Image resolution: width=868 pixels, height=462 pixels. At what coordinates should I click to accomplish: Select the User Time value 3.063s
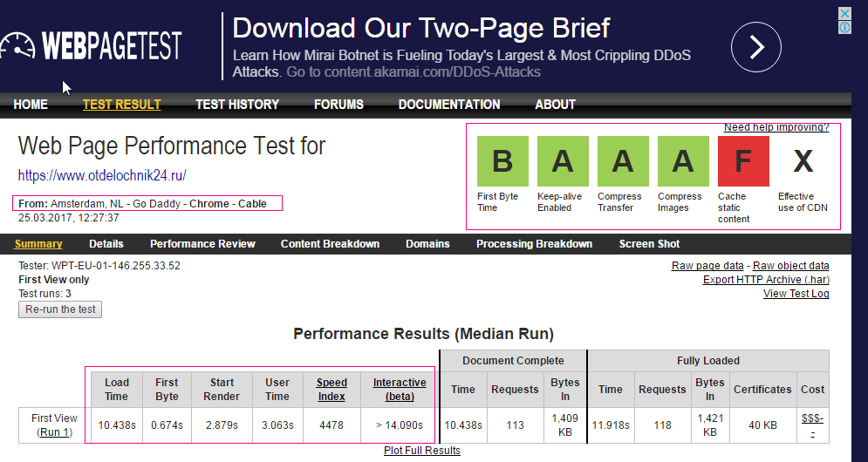point(277,425)
